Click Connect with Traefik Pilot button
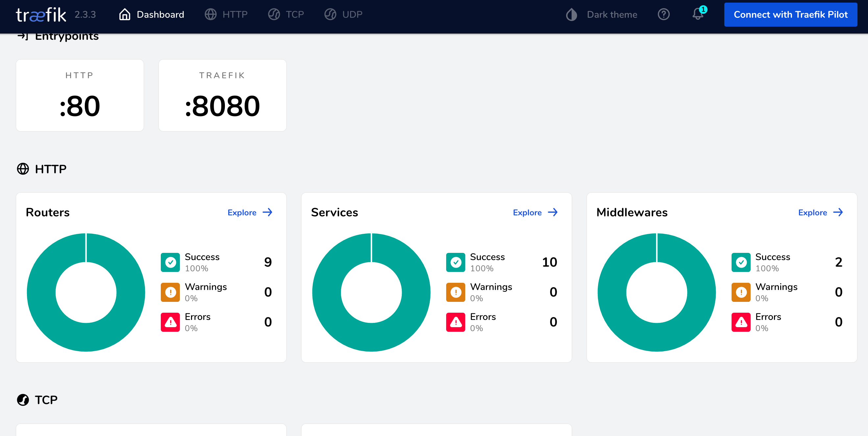Screen dimensions: 868x436 pos(790,14)
